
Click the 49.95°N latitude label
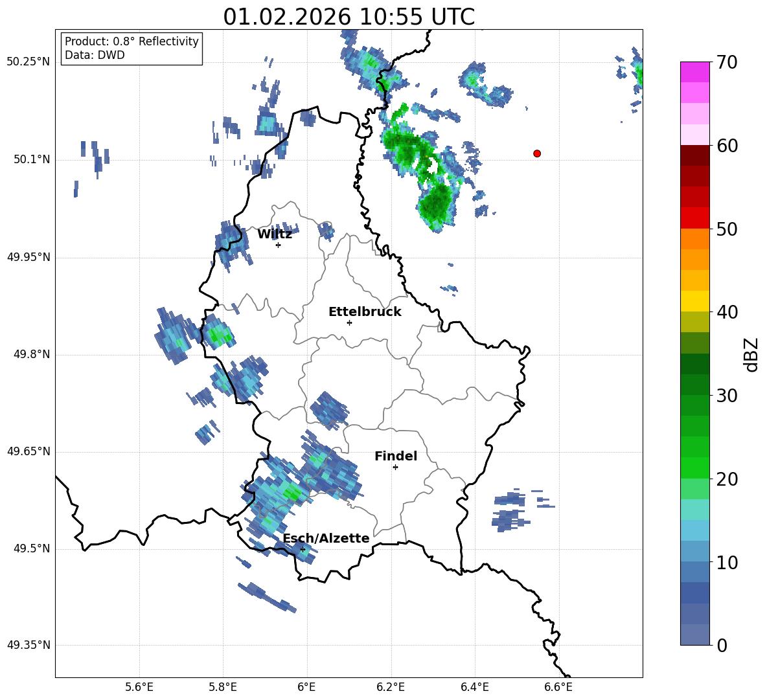tap(29, 257)
